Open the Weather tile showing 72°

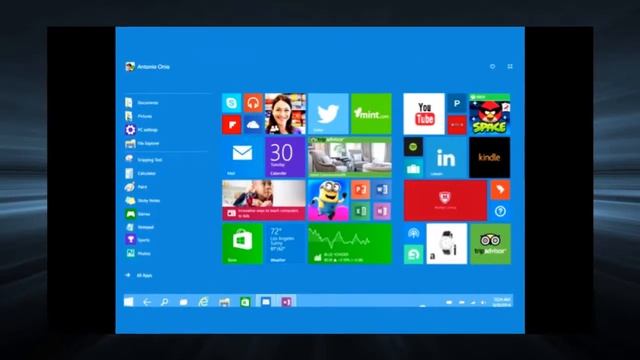[x=285, y=244]
